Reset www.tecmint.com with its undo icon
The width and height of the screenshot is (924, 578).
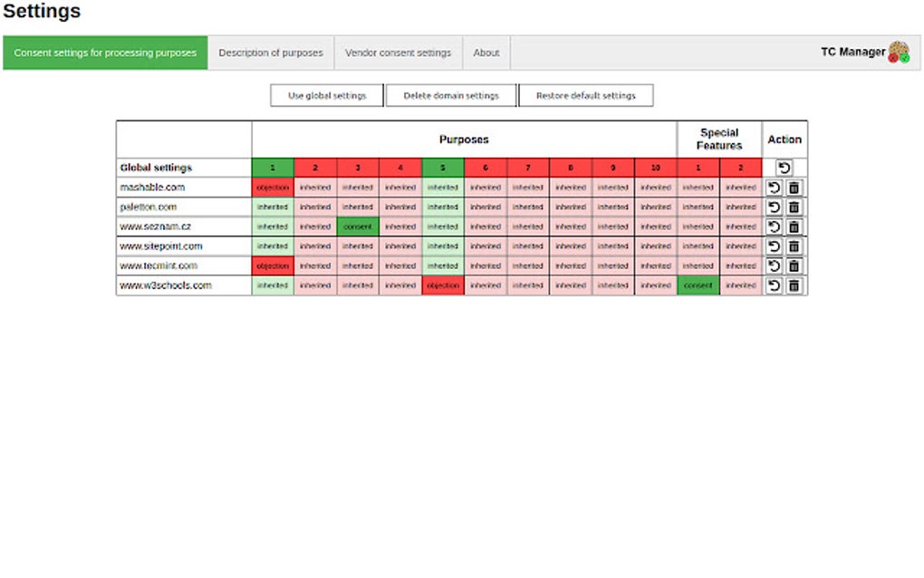[x=775, y=265]
